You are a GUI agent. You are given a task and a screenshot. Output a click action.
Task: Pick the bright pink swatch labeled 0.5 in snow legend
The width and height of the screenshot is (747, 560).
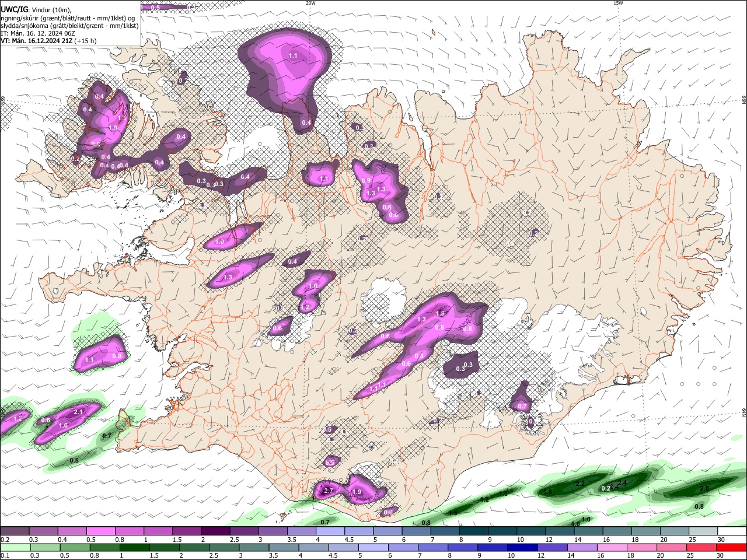100,531
